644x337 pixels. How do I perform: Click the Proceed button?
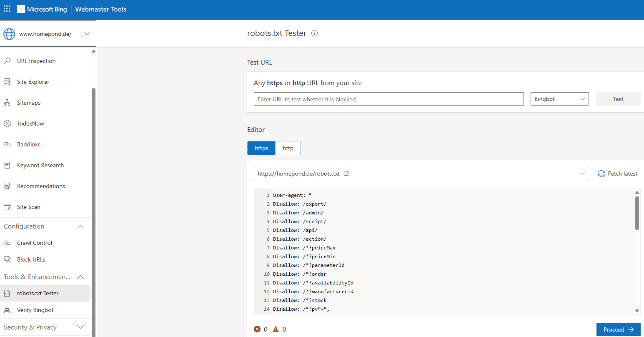[x=618, y=329]
